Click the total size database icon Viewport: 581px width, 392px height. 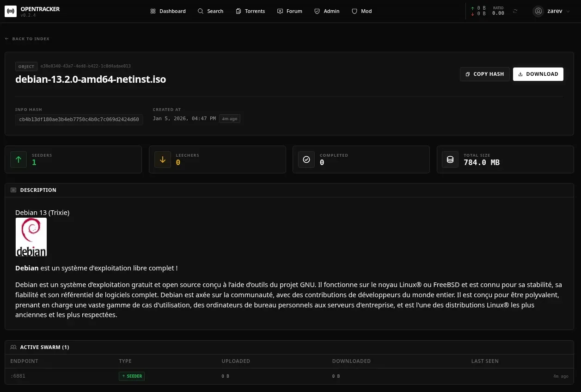point(450,159)
